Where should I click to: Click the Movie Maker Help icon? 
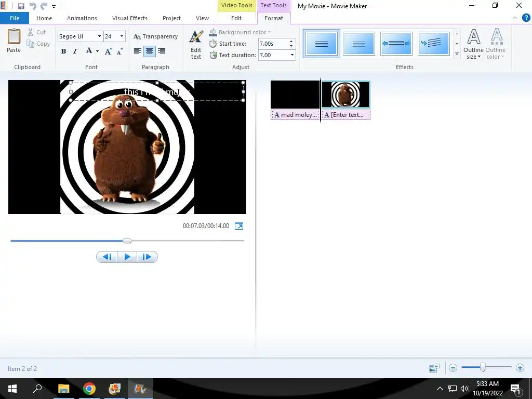coord(526,18)
